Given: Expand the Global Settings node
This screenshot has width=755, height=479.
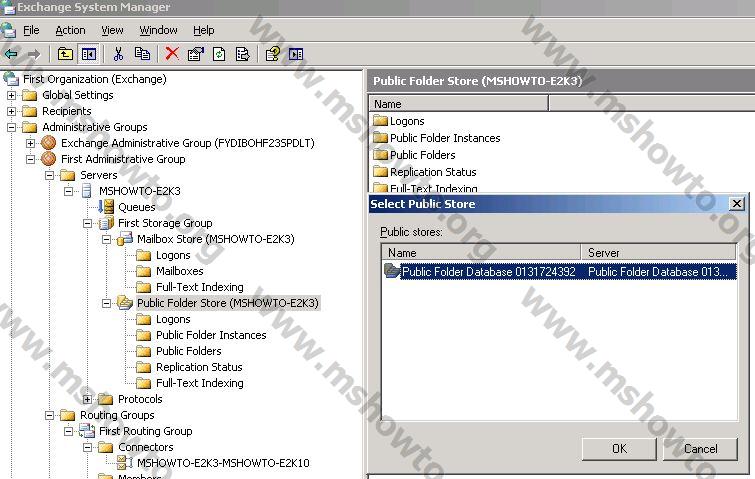Looking at the screenshot, I should [x=11, y=95].
